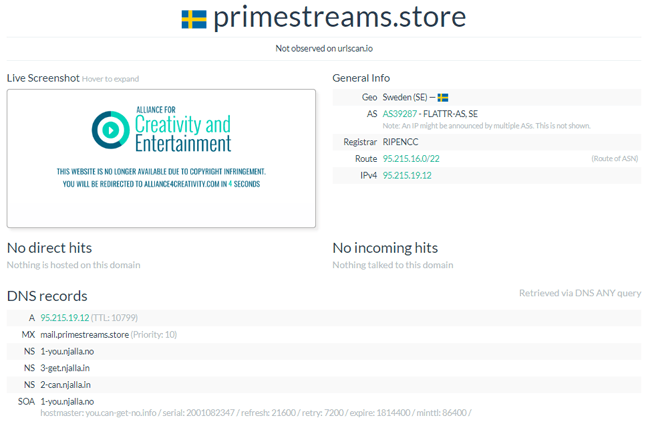
Task: Click the small Sweden flag in Geo row
Action: (x=443, y=97)
